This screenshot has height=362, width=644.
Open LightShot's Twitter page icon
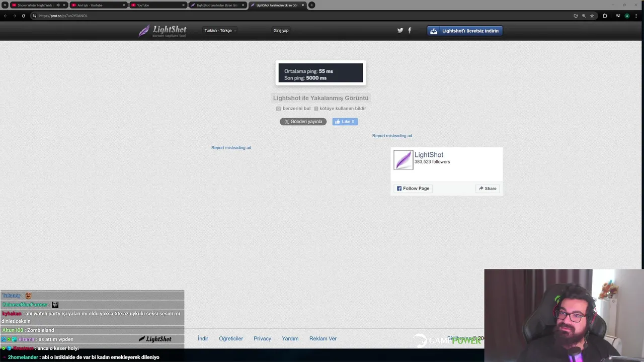400,30
